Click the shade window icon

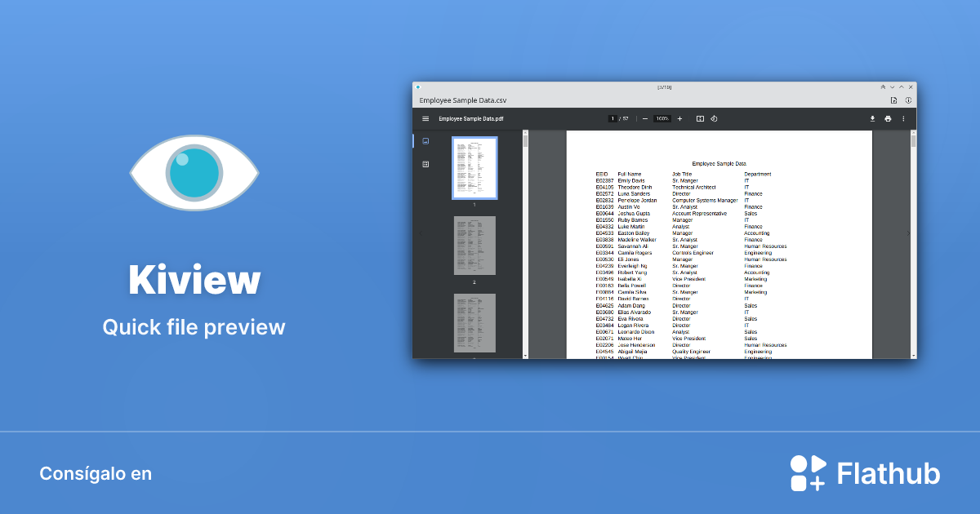tap(901, 86)
